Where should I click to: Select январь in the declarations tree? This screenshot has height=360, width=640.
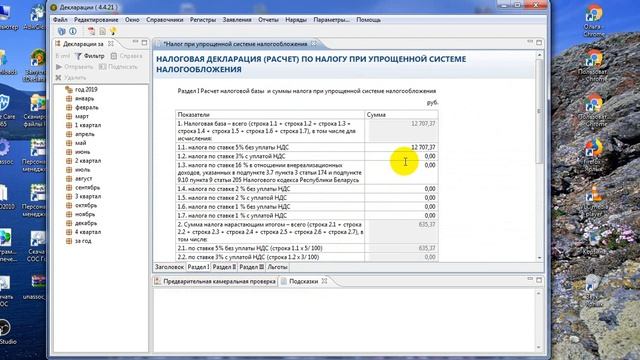point(84,98)
